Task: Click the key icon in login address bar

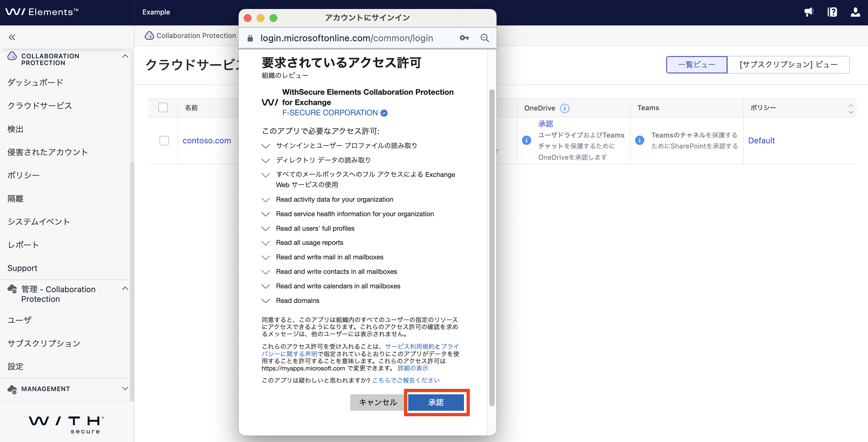Action: point(464,38)
